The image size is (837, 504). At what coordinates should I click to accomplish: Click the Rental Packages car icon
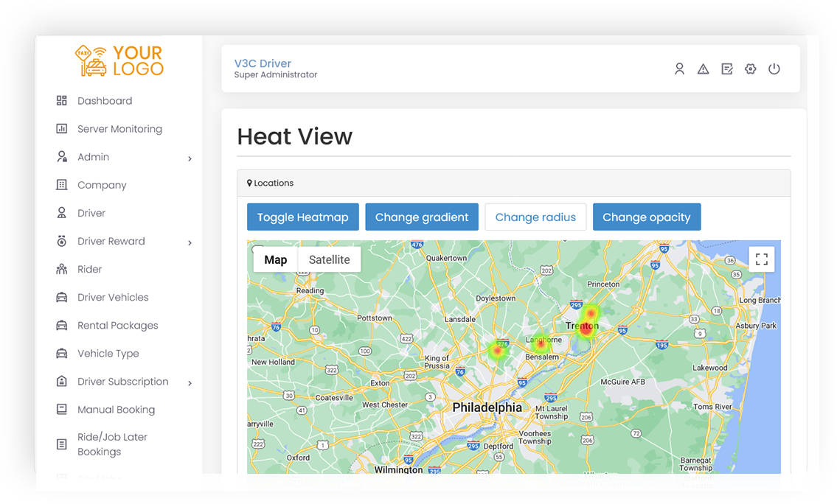pos(62,326)
